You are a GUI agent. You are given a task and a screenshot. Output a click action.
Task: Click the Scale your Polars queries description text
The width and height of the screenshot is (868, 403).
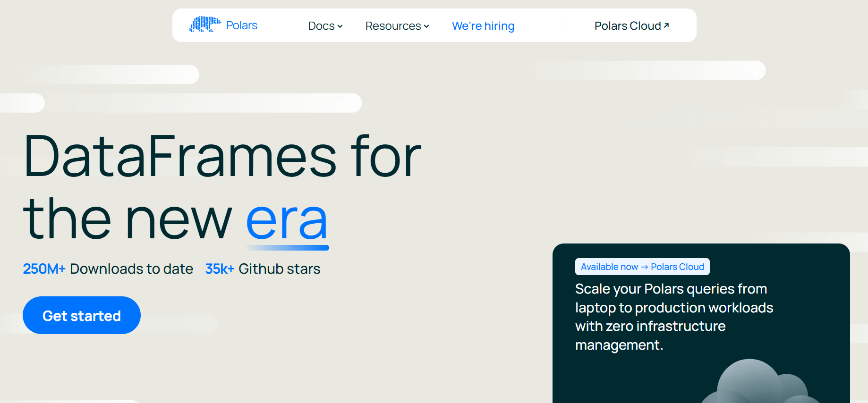point(674,317)
